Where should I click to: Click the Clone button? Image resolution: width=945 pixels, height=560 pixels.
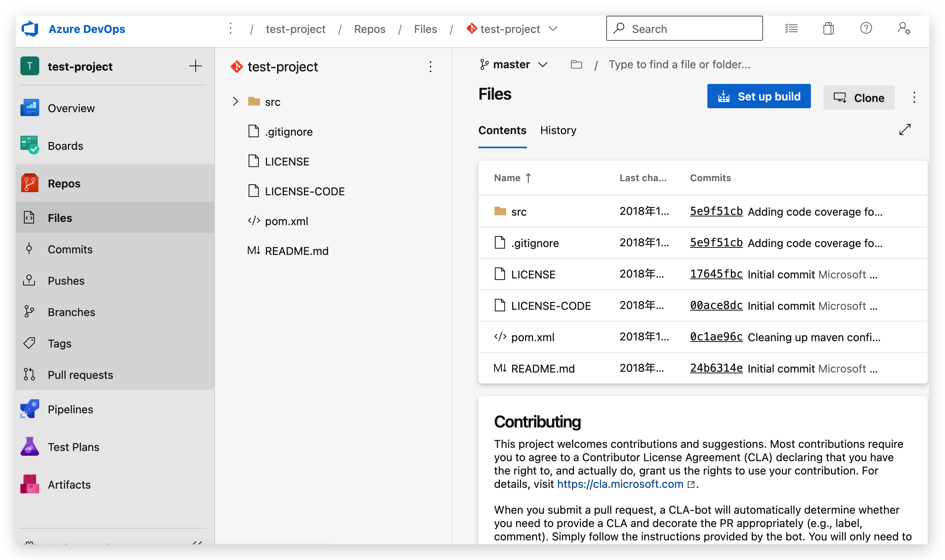(x=859, y=97)
